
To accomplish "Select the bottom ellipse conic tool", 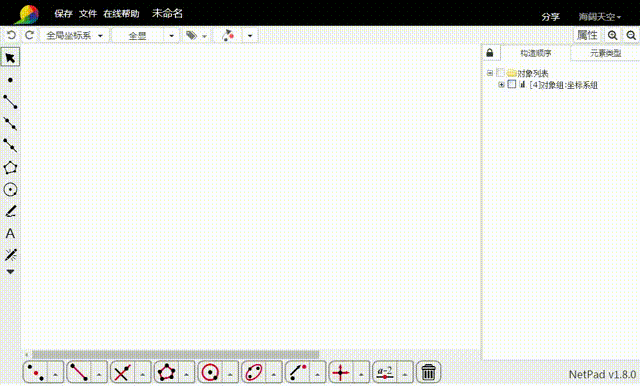I will tap(254, 372).
